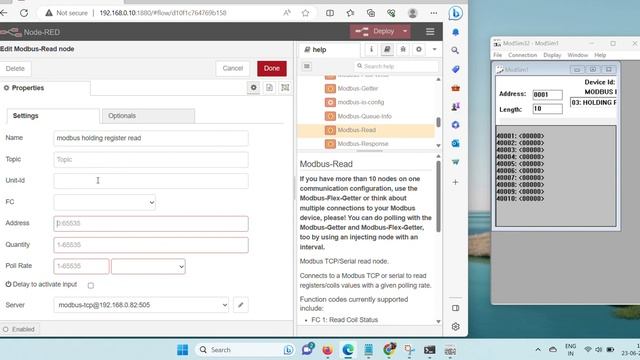Open Edge sidebar shopping tag icon
640x360 pixels.
coord(456,69)
